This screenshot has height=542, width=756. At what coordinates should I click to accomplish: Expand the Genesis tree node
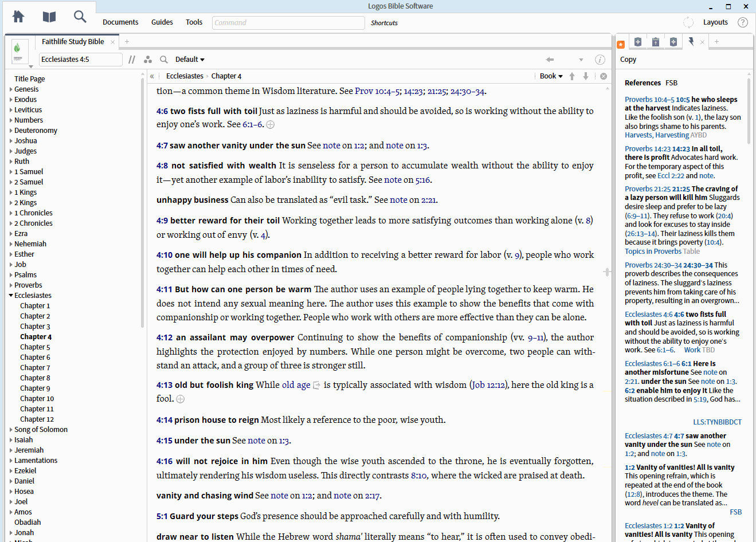[x=11, y=89]
